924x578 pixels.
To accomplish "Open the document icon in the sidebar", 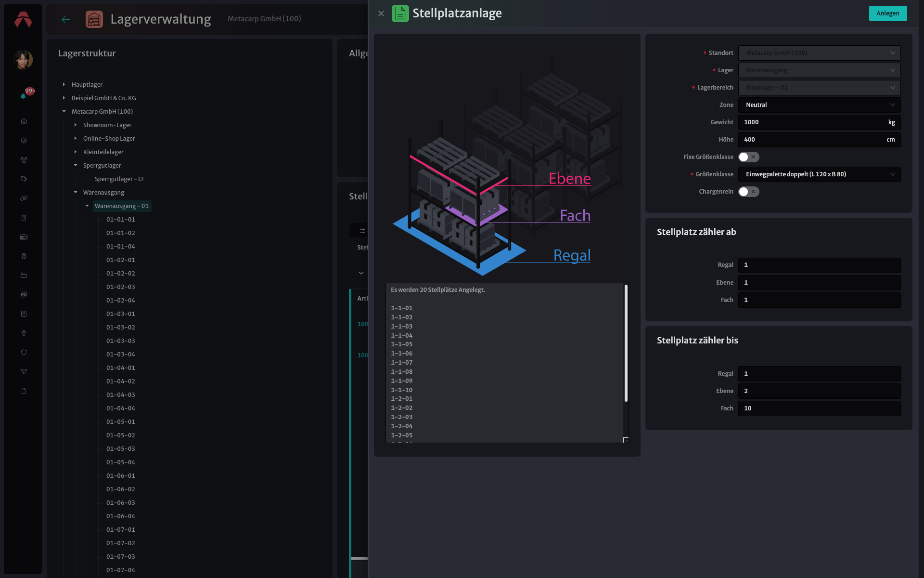I will [24, 391].
